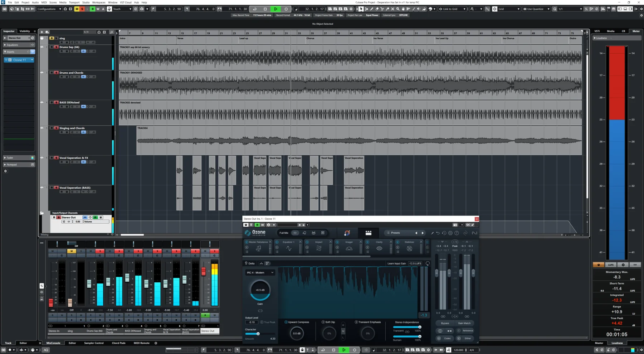
Task: Open the Ozone Presets browser
Action: pos(395,233)
